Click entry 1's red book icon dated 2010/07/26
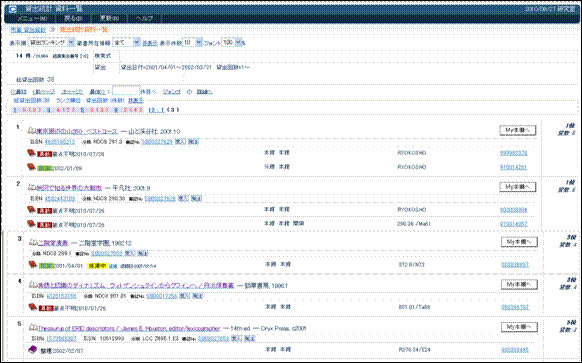 [32, 153]
